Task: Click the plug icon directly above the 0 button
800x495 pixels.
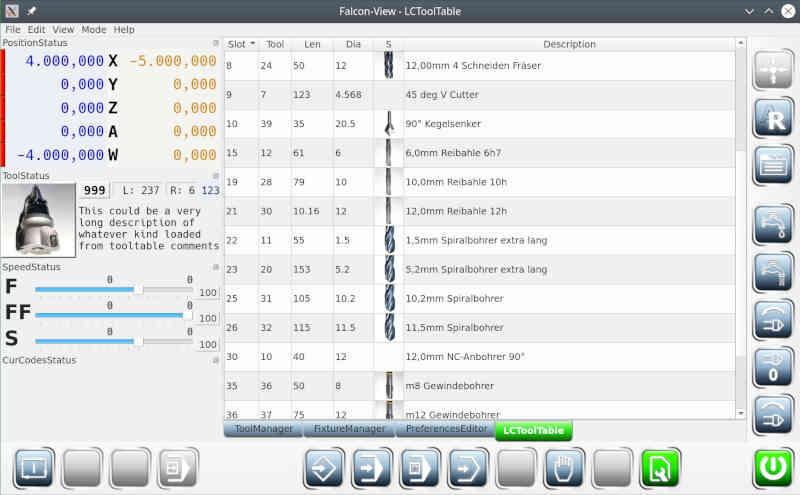Action: click(773, 319)
